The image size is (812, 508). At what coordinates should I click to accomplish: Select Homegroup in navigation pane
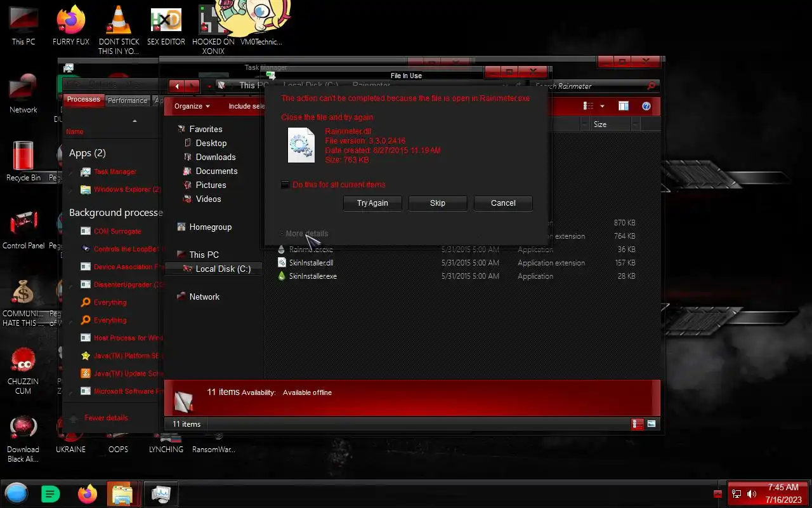point(210,227)
